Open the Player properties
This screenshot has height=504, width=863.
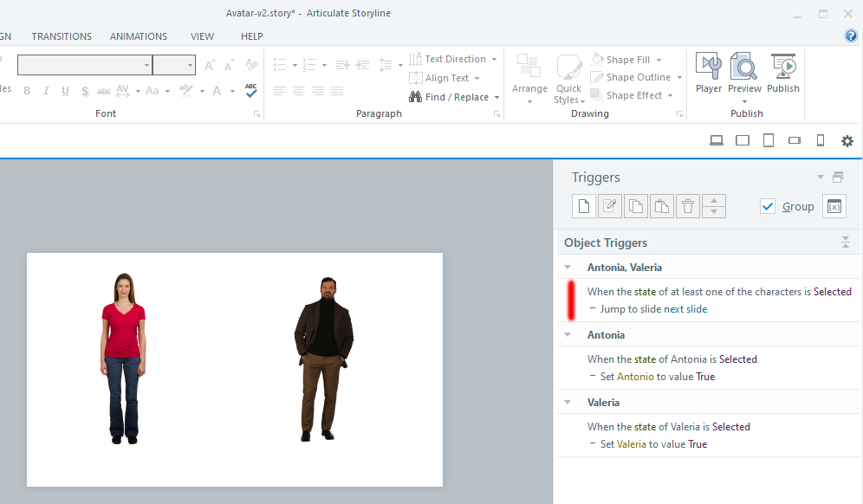pyautogui.click(x=709, y=74)
